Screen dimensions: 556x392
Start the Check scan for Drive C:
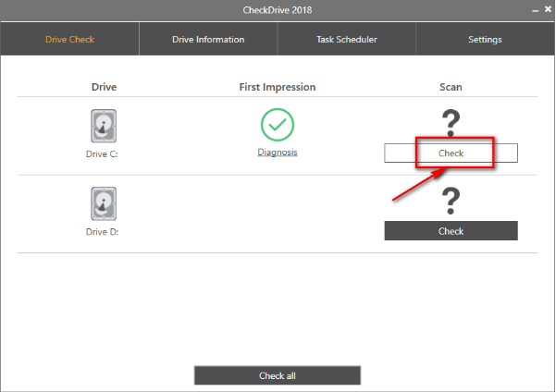[451, 153]
